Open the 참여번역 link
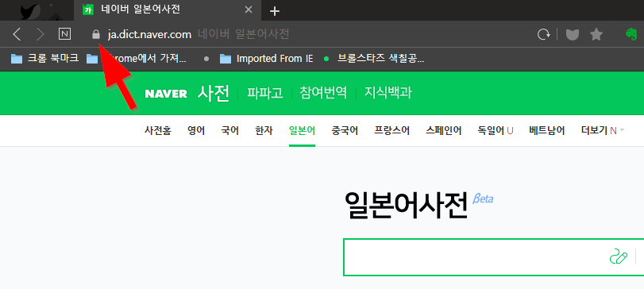Screen dimensions: 644x289 [323, 93]
